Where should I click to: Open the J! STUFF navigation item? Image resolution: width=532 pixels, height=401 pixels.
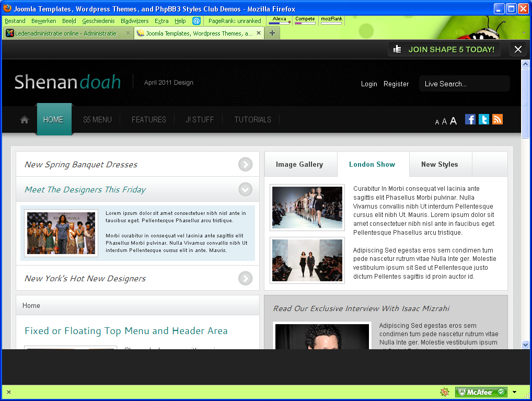(200, 120)
